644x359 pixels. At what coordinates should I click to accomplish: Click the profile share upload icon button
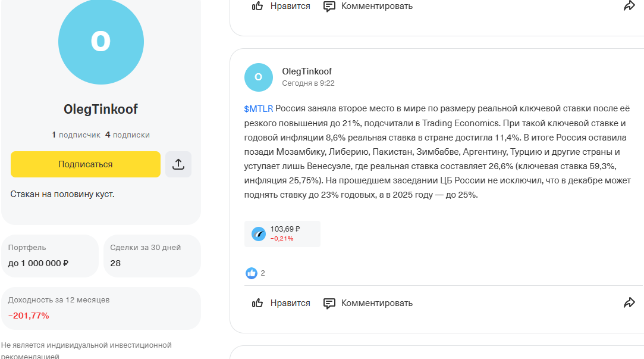(x=178, y=164)
